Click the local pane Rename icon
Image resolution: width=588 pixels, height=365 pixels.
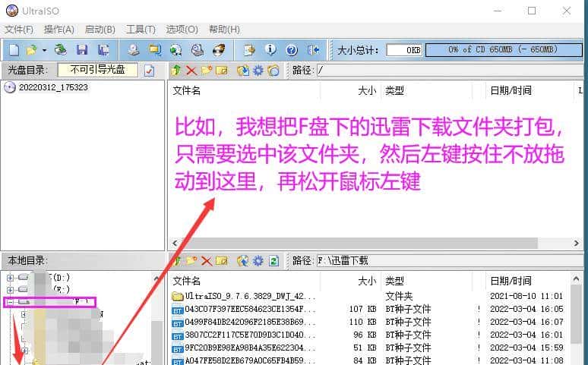[x=222, y=260]
